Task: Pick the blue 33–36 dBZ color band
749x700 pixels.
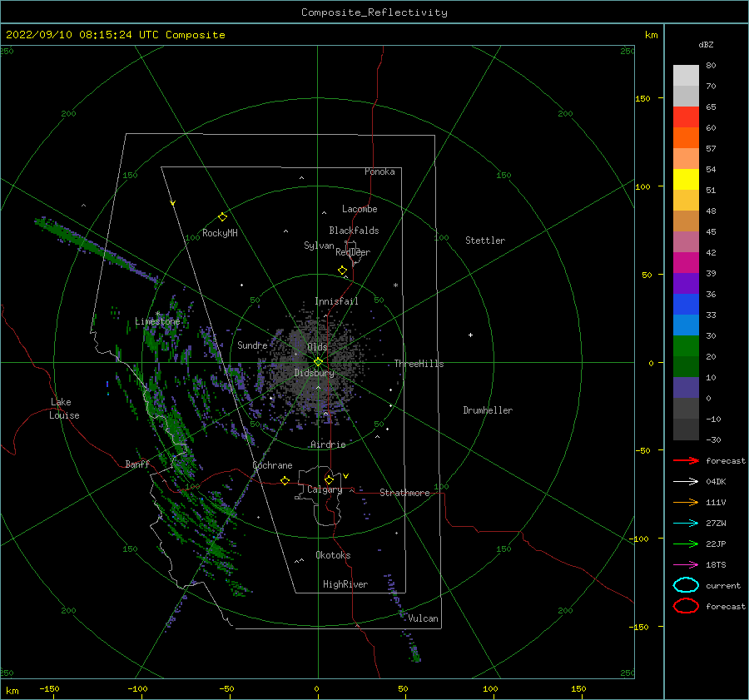Action: click(x=686, y=305)
